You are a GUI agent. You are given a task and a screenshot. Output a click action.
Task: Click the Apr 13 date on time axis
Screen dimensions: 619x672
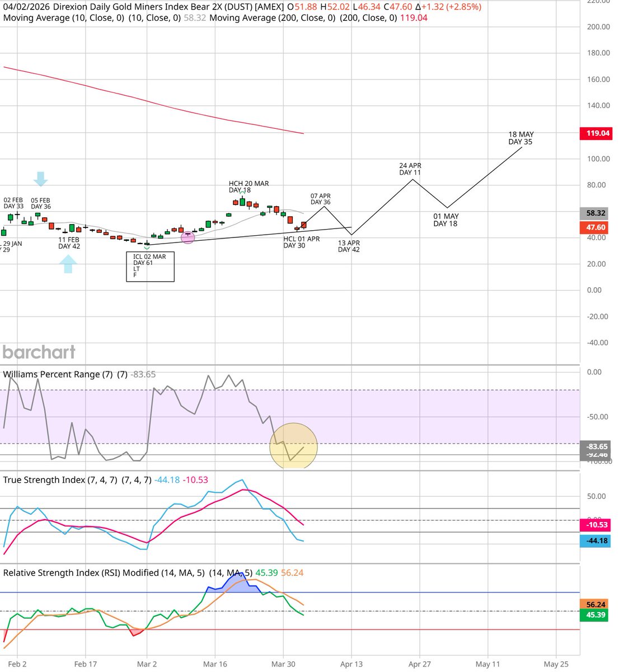351,664
